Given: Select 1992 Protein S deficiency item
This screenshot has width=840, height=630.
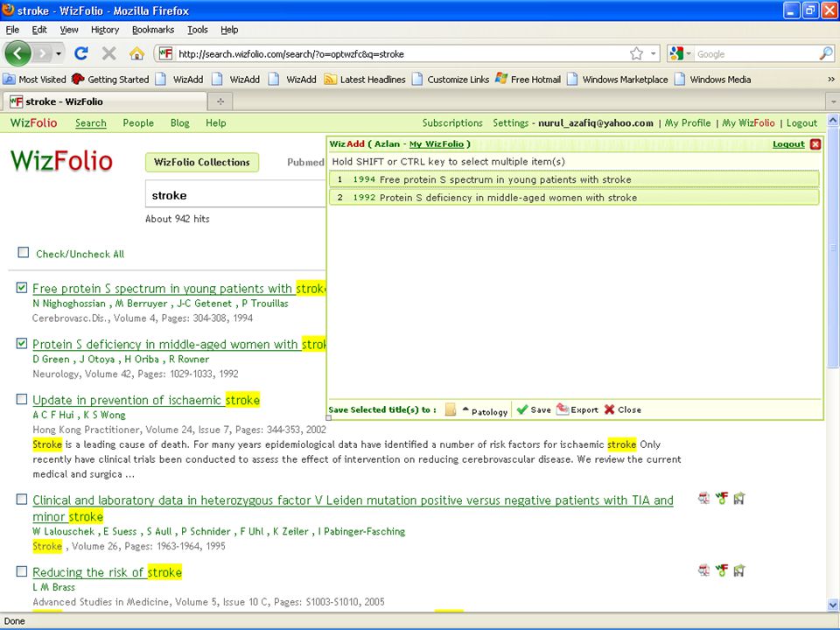Looking at the screenshot, I should (x=574, y=198).
